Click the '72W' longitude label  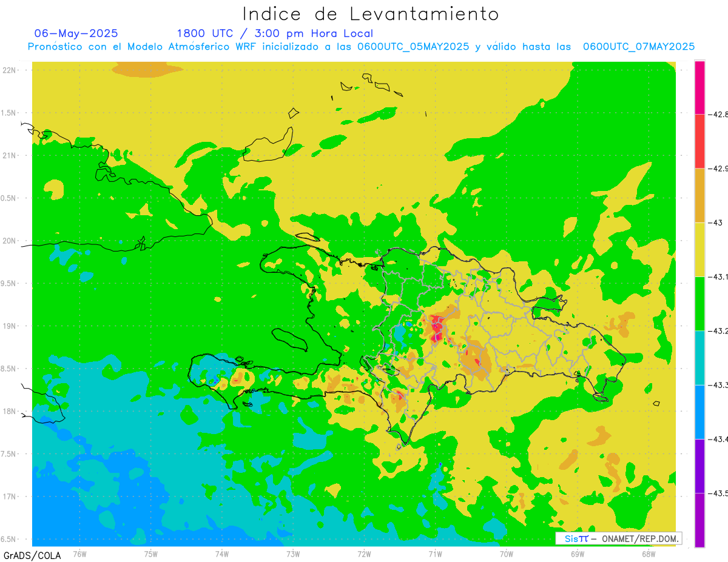[364, 553]
